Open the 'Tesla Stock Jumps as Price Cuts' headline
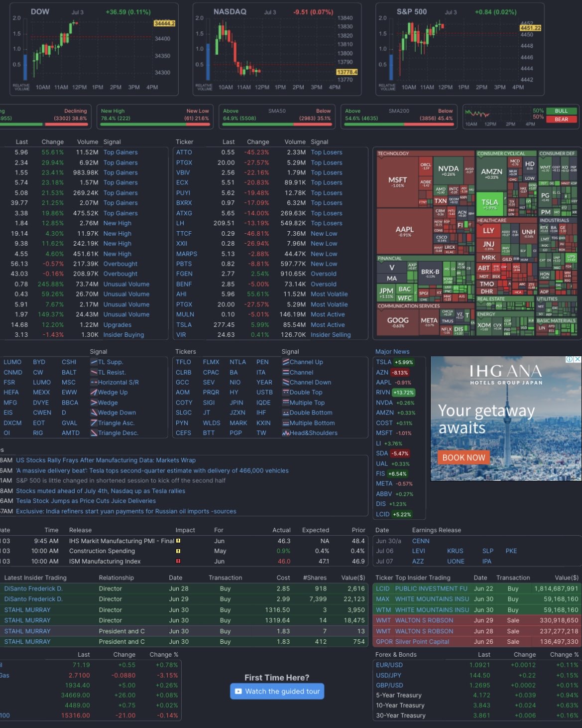The width and height of the screenshot is (582, 728). pos(86,501)
